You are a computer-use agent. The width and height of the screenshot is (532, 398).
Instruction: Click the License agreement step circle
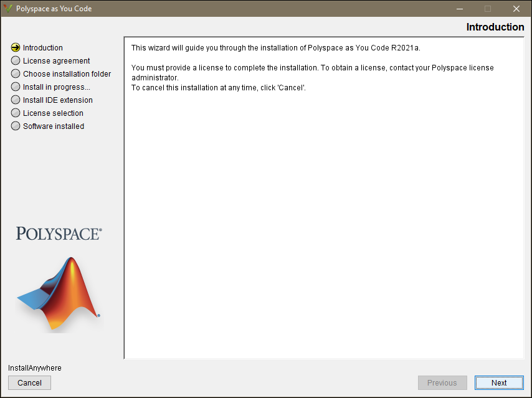[x=14, y=60]
